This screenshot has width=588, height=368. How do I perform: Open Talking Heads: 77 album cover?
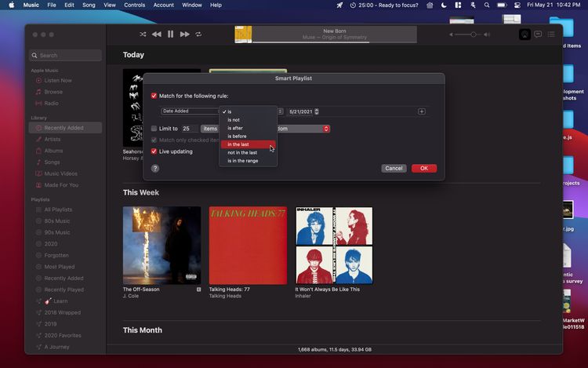pyautogui.click(x=248, y=246)
